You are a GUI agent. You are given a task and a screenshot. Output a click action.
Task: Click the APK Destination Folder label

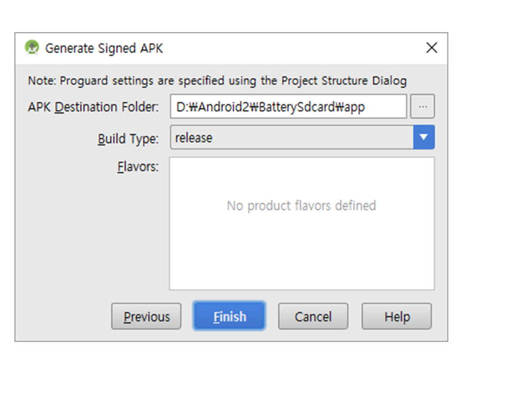tap(93, 107)
